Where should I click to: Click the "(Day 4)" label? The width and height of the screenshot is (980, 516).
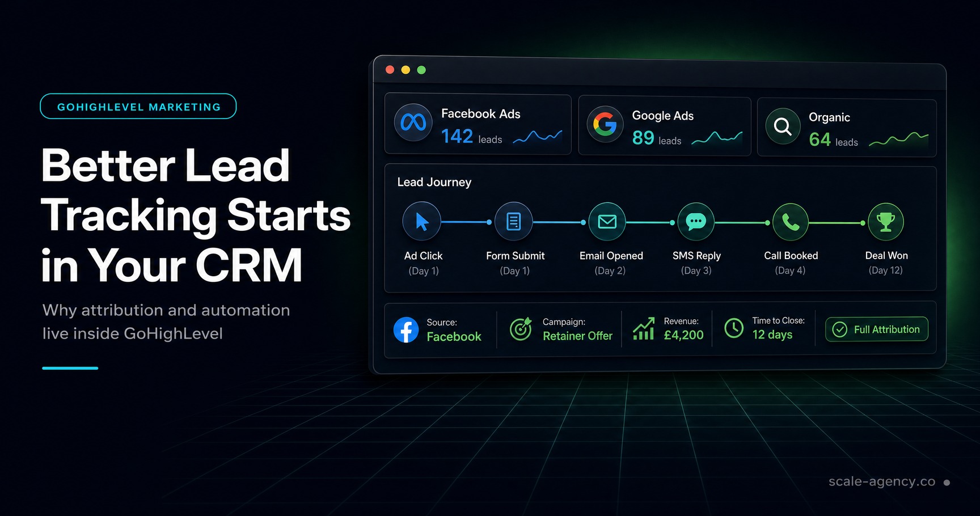[x=790, y=270]
